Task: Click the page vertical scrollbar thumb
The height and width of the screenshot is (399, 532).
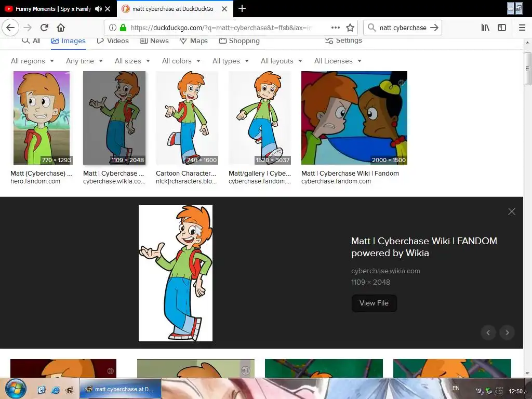Action: coord(527,69)
